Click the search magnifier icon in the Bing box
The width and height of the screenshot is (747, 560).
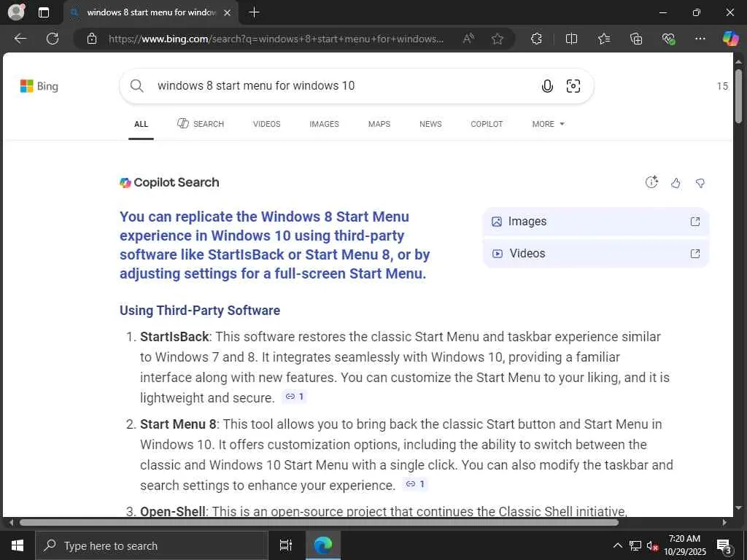136,86
